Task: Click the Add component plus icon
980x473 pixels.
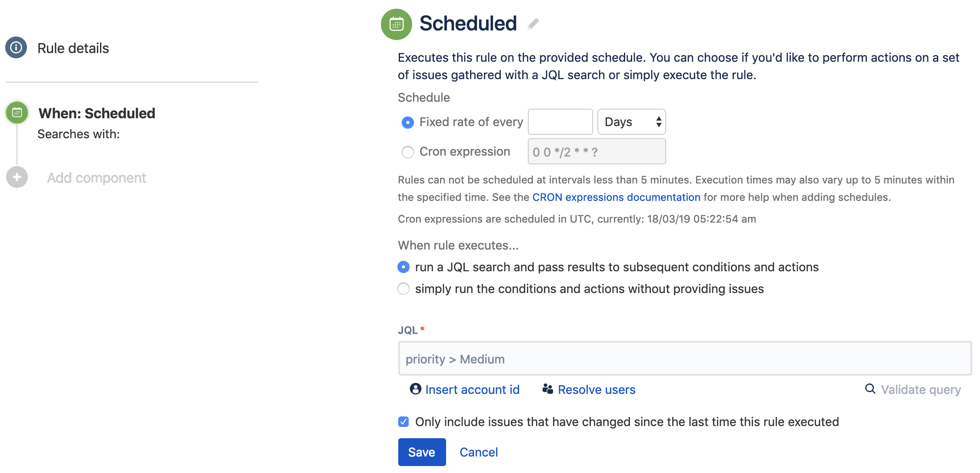Action: 17,177
